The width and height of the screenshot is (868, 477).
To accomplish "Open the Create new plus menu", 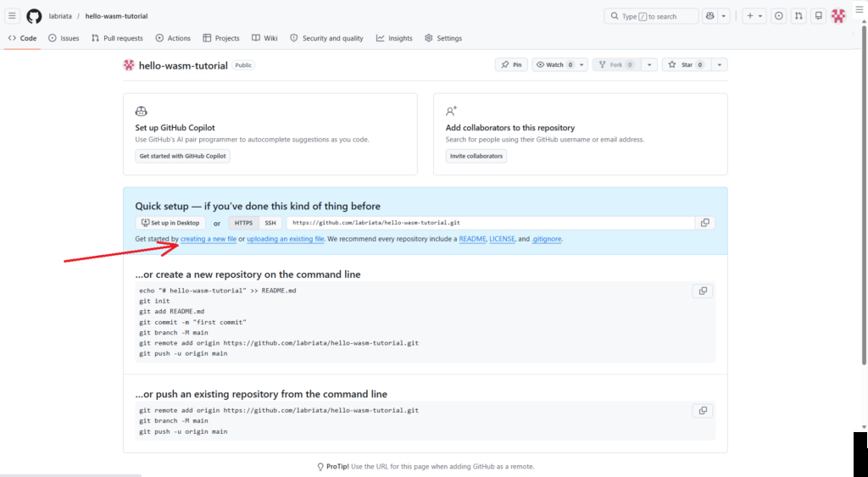I will point(754,16).
